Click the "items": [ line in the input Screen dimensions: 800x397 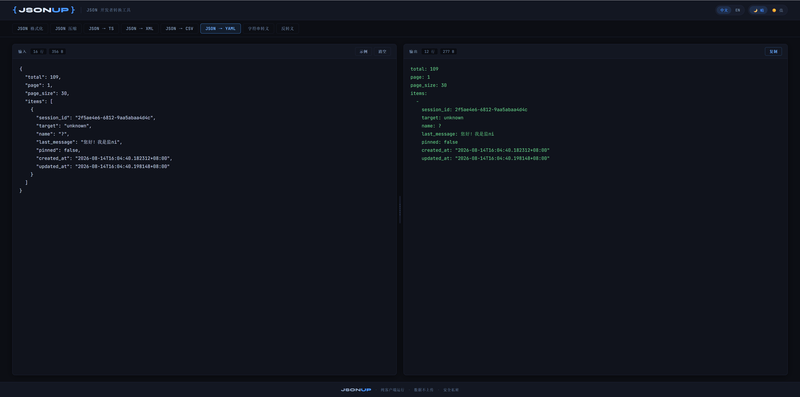pos(39,102)
